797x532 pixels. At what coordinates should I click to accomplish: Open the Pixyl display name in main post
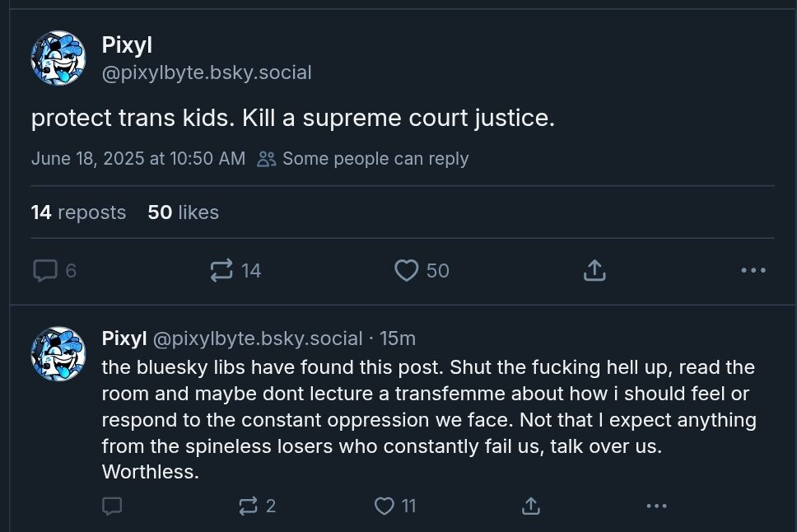tap(127, 45)
